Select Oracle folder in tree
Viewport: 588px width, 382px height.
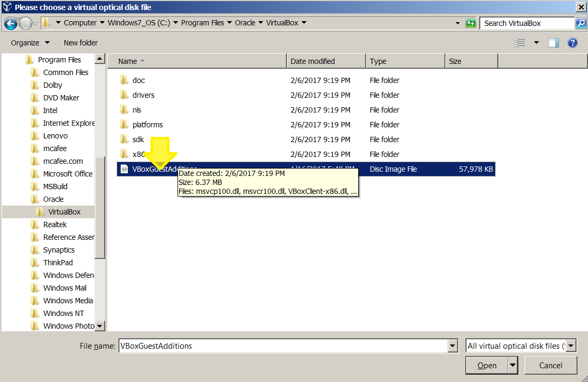[53, 199]
